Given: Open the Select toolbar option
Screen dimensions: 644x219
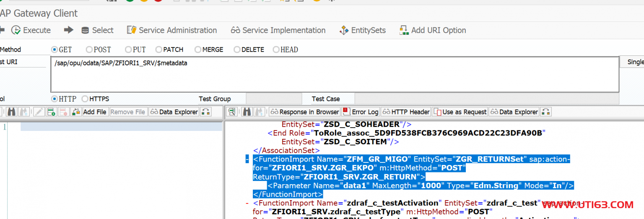Looking at the screenshot, I should pos(97,30).
